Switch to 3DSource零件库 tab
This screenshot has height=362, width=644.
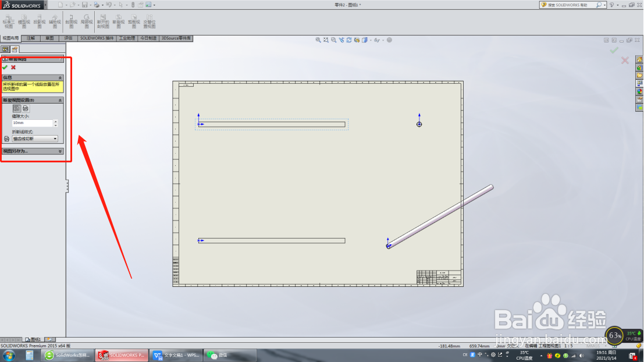click(176, 38)
